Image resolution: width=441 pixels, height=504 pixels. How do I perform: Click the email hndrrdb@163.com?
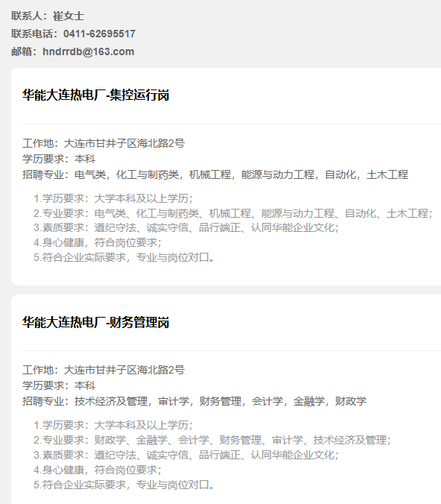pos(89,51)
